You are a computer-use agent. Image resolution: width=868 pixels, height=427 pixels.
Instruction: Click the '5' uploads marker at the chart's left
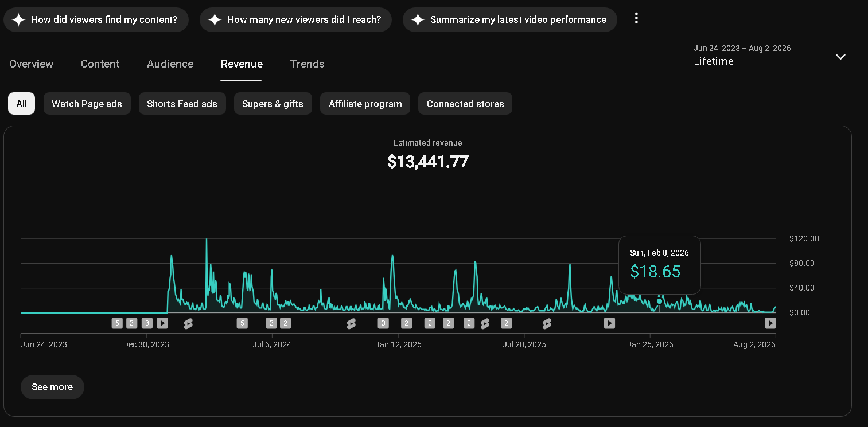[x=117, y=323]
